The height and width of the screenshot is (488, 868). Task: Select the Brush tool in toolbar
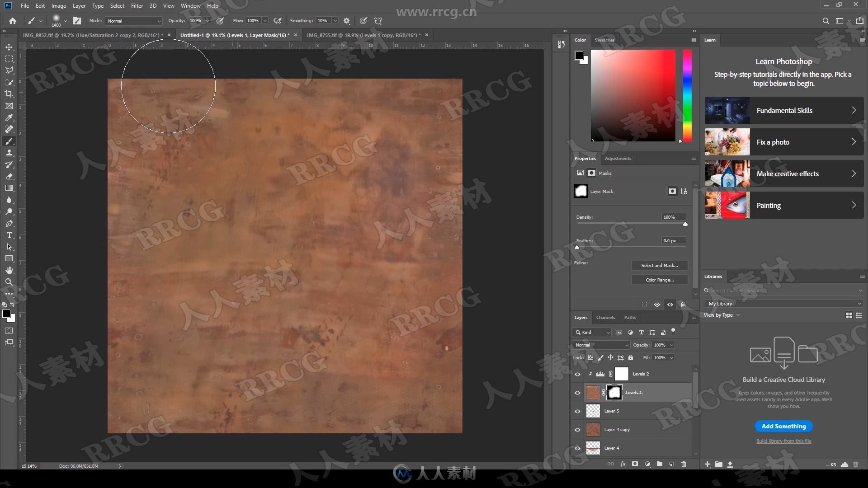[x=8, y=141]
